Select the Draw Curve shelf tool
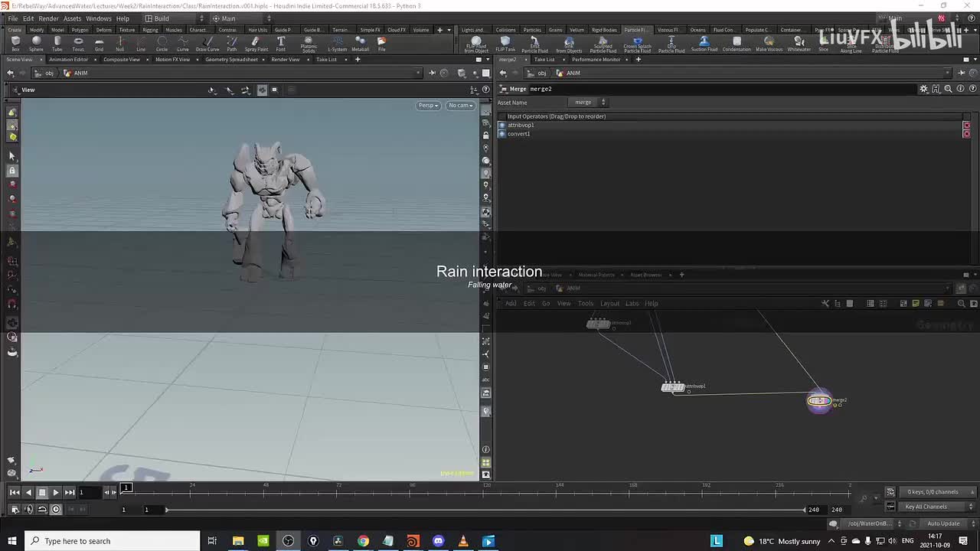 click(x=207, y=43)
